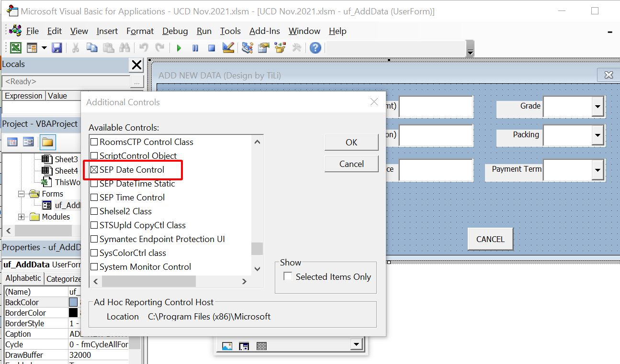Check SEP Time Control checkbox
The image size is (620, 364).
94,198
